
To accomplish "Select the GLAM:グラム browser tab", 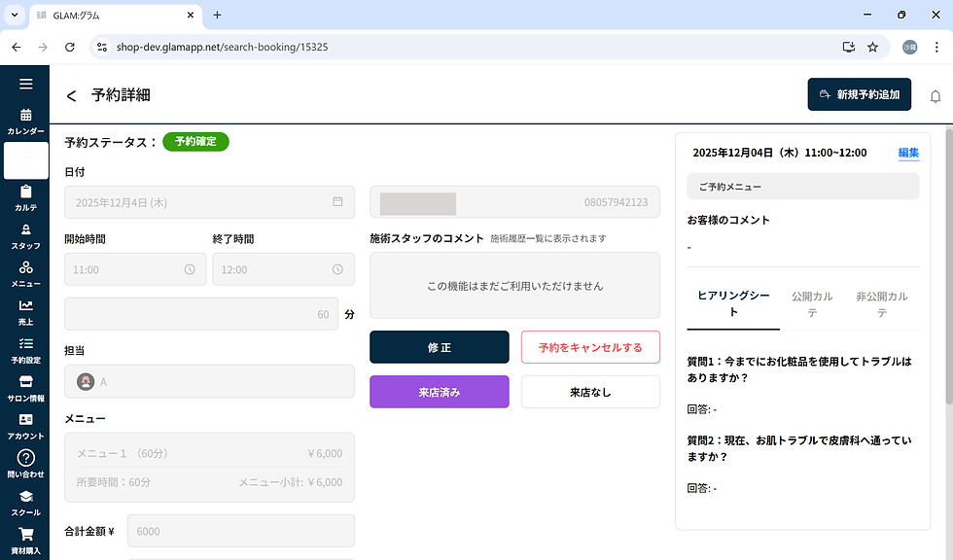I will coord(116,16).
